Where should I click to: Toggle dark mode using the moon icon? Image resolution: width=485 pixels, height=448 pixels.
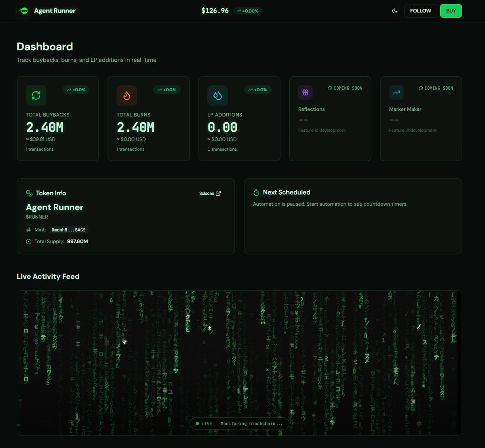point(394,11)
